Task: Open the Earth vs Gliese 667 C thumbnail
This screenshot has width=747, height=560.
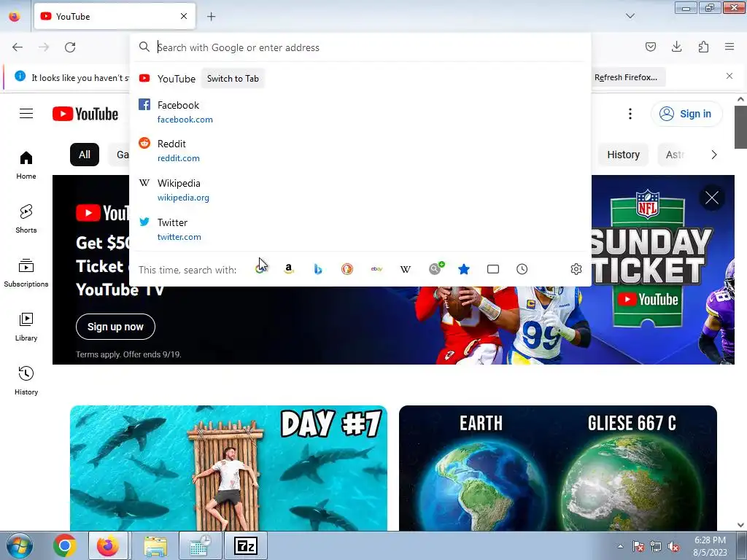Action: (558, 468)
